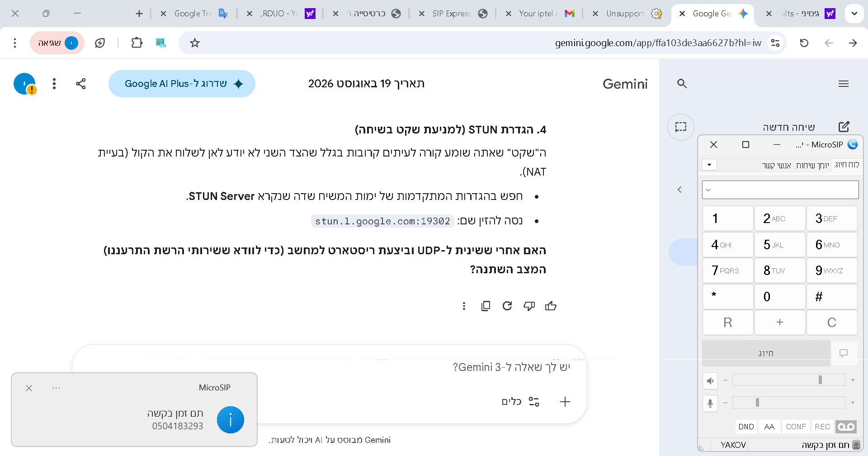Share the Gemini conversation
Viewport: 868px width, 456px height.
[x=81, y=84]
